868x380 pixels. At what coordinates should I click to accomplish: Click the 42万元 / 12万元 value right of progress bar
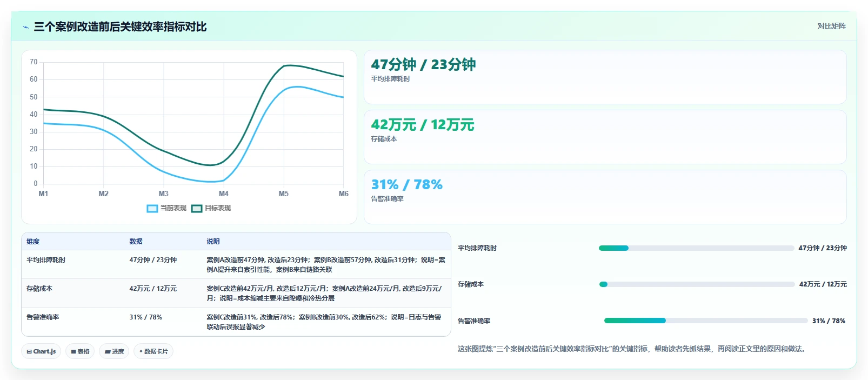point(823,284)
